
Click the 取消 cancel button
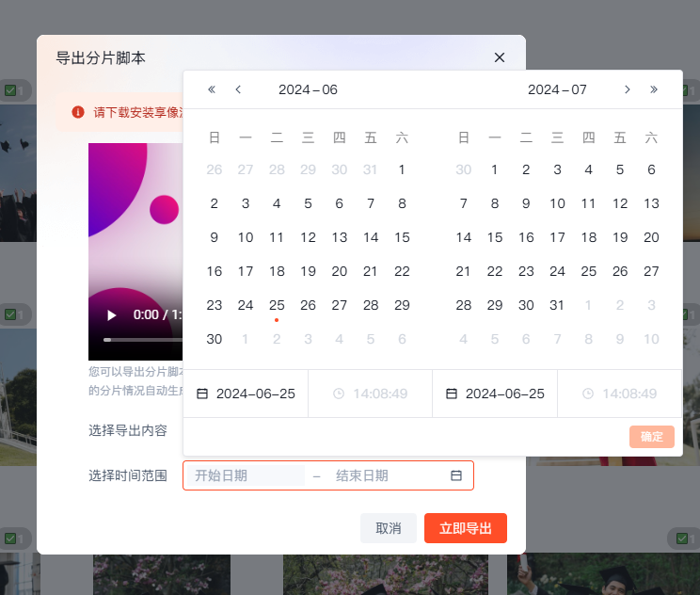pos(388,528)
